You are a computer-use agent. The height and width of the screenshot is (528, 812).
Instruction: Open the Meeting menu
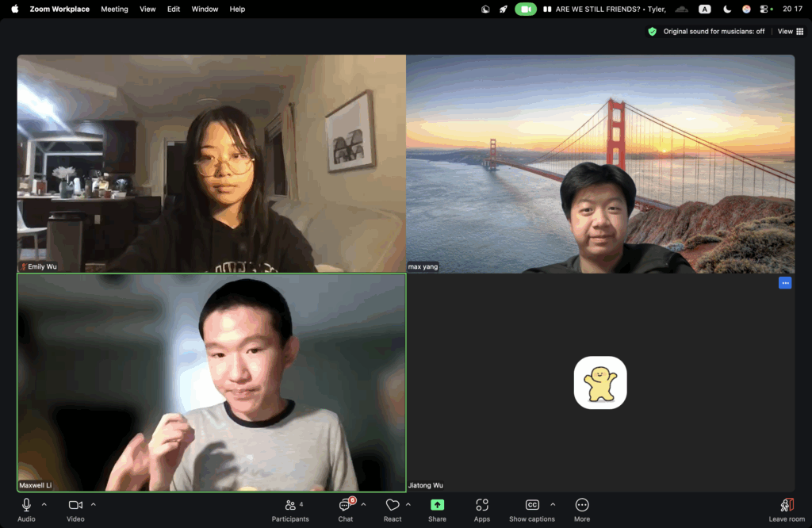[114, 10]
